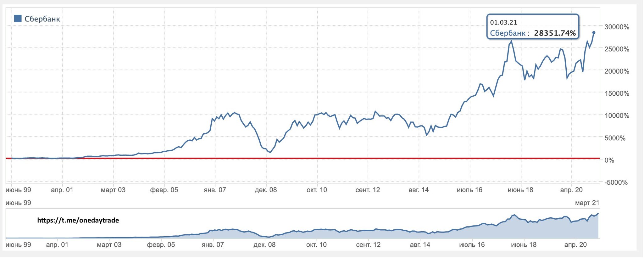Open the t.me/onedaytrade link
Screen dimensions: 644x258
[78, 220]
